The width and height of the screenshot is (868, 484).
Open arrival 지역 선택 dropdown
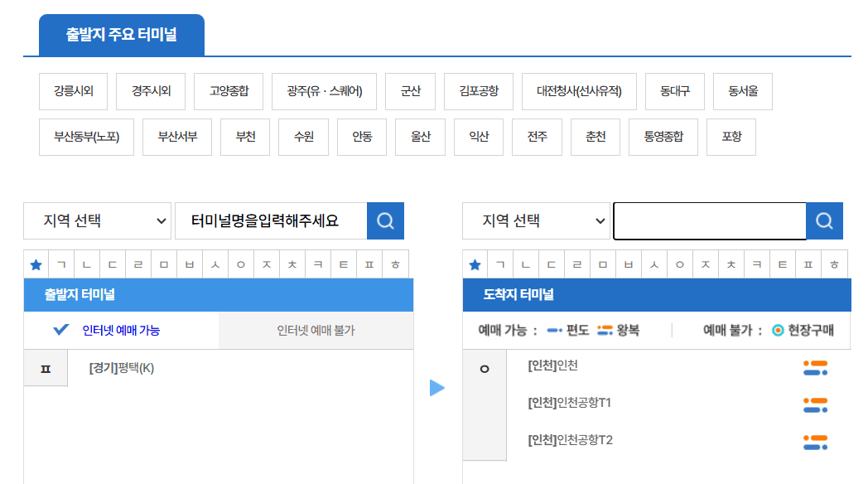(x=537, y=221)
